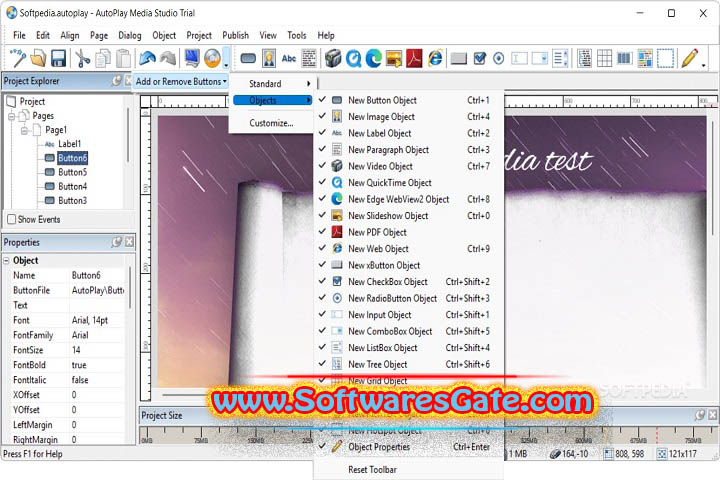
Task: Select Label1 in Project Explorer tree
Action: pyautogui.click(x=69, y=144)
